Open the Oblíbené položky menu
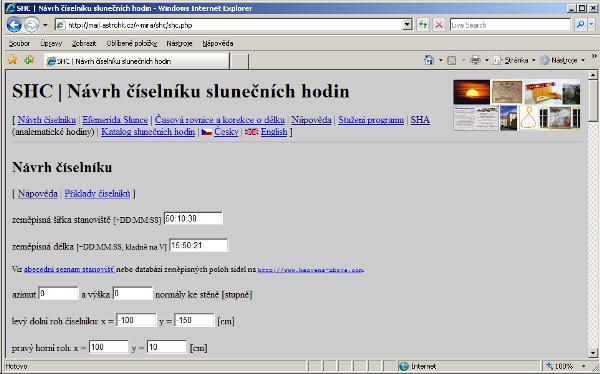600x374 pixels. point(132,44)
